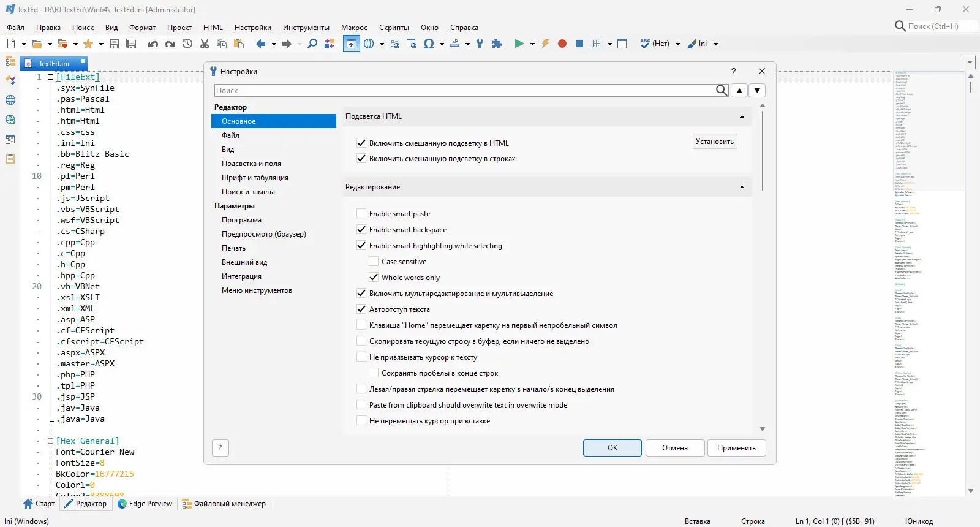980x527 pixels.
Task: Click the puzzle piece plugins icon
Action: [x=497, y=44]
